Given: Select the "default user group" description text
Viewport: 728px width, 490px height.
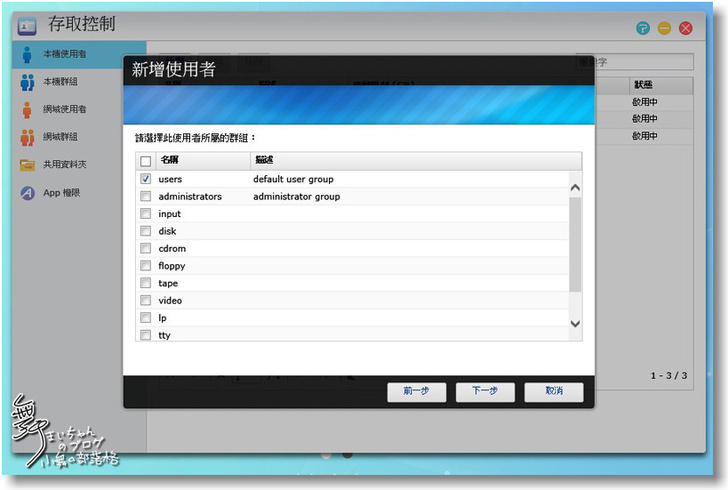Looking at the screenshot, I should pyautogui.click(x=293, y=179).
